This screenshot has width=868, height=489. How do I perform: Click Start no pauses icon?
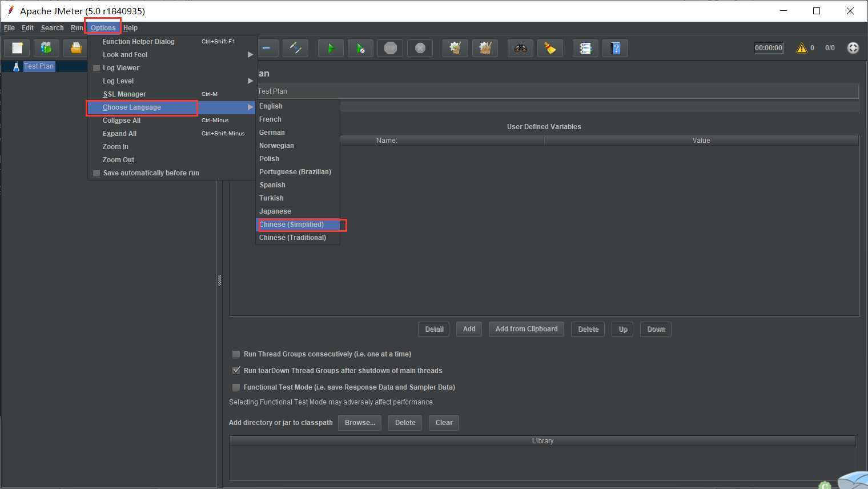point(360,48)
